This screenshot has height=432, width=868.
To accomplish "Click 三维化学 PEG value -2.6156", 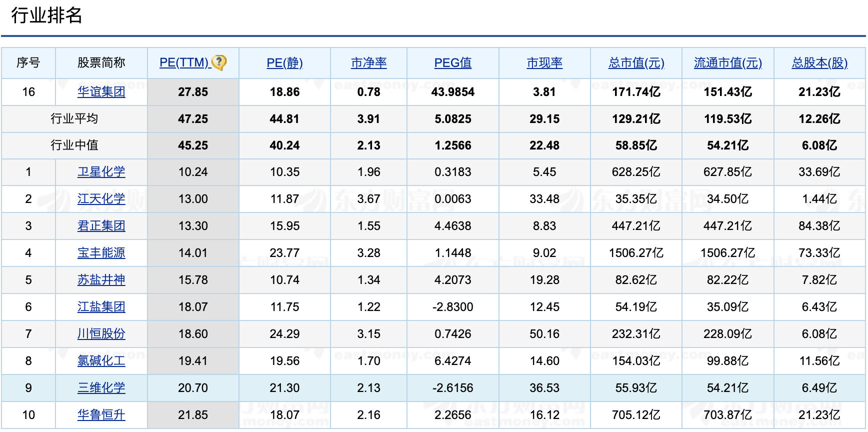I will [453, 388].
